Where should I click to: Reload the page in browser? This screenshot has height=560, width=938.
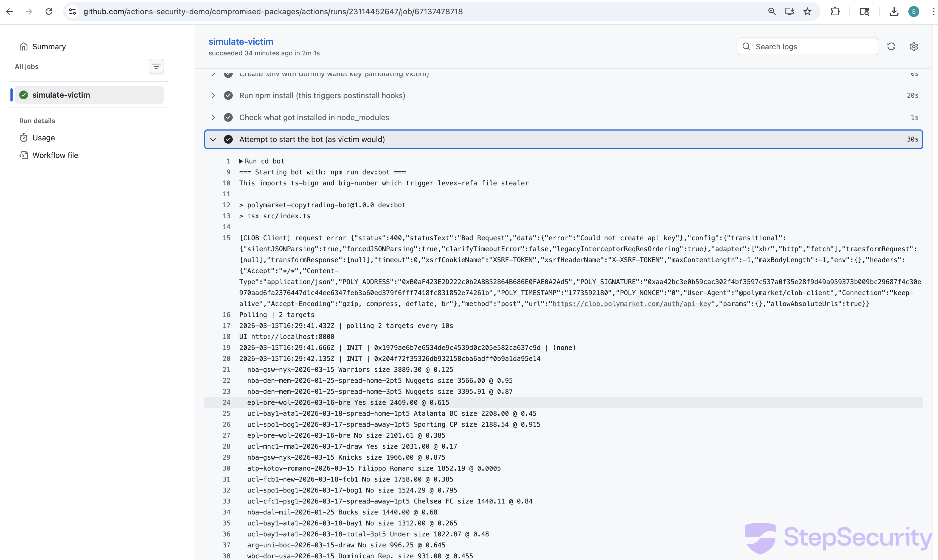[x=49, y=12]
